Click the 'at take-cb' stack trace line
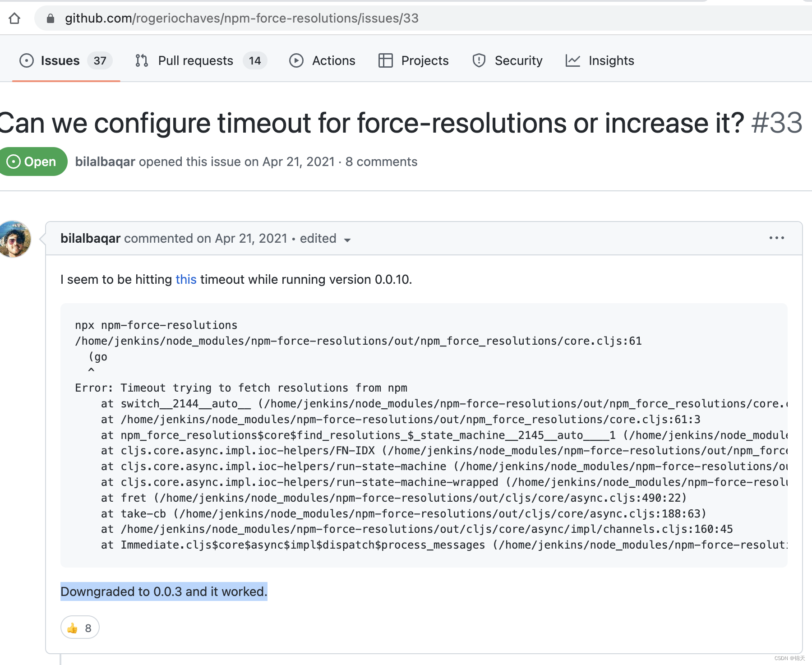812x665 pixels. 403,514
